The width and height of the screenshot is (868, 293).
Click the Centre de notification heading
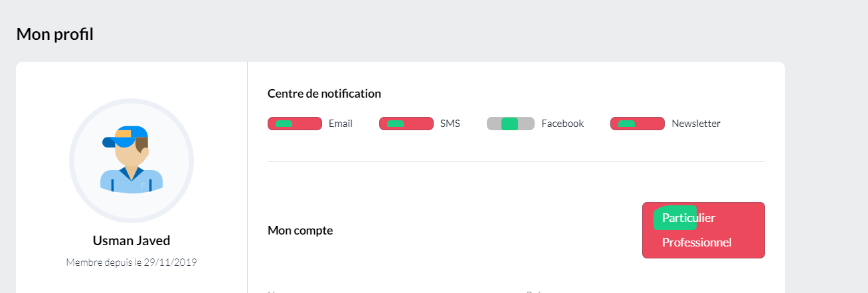tap(324, 94)
